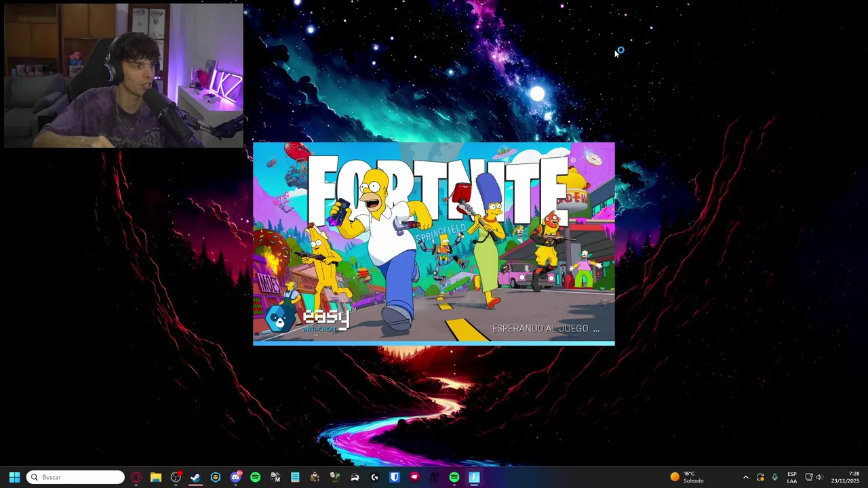
Task: Click the BM taskbar icon
Action: pos(275,477)
